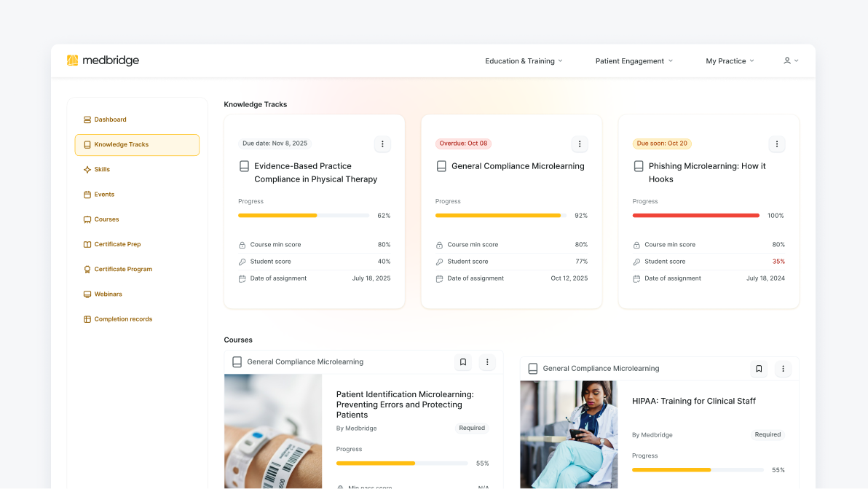Open more options on Evidence-Based Practice card

click(382, 144)
